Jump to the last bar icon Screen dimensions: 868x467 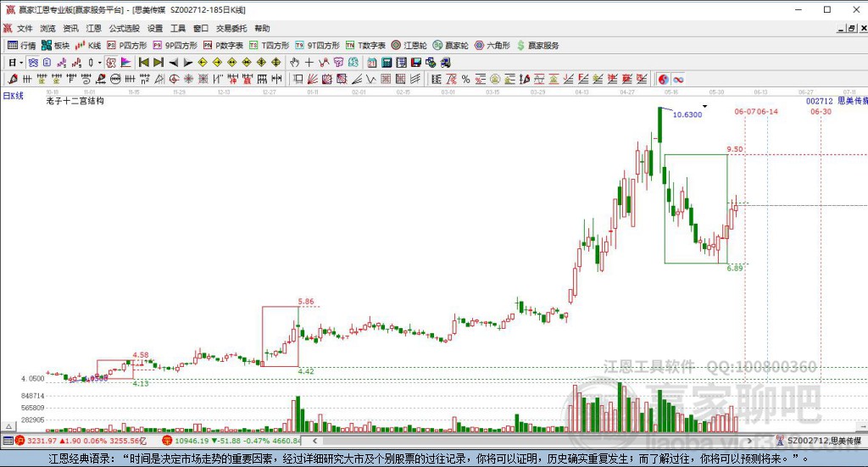pos(159,63)
